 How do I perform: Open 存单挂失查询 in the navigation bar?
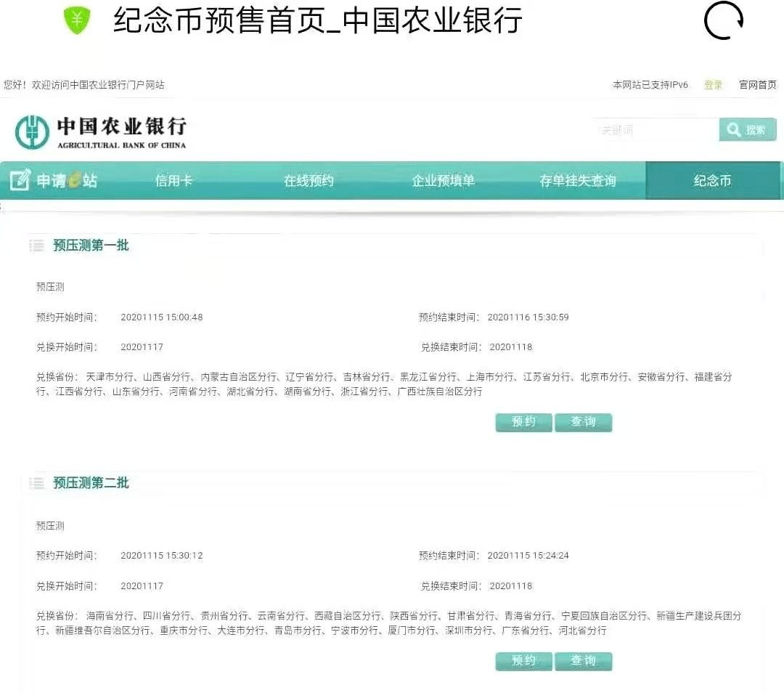(578, 180)
